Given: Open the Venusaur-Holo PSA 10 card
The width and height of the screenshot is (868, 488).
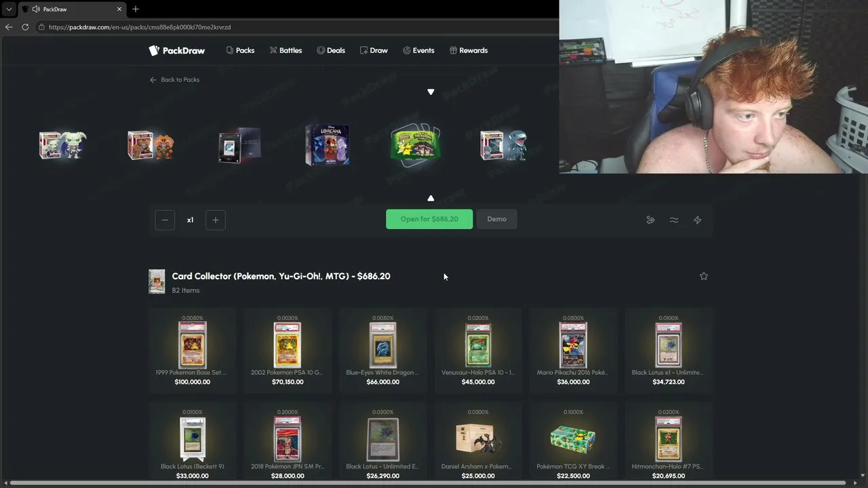Looking at the screenshot, I should point(478,350).
